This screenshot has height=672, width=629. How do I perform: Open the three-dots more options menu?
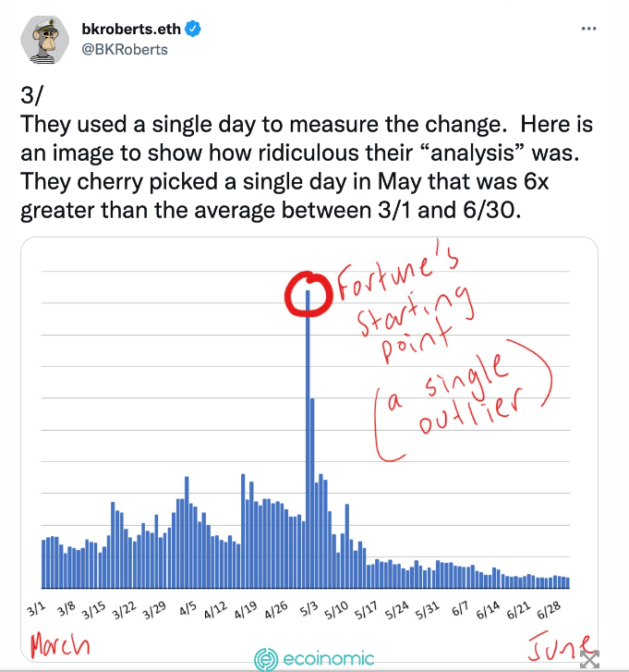(x=588, y=29)
